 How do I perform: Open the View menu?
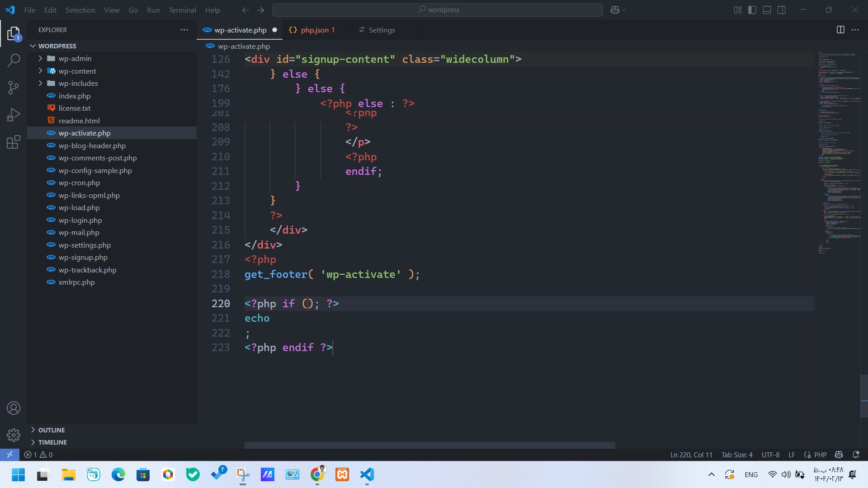pos(112,10)
